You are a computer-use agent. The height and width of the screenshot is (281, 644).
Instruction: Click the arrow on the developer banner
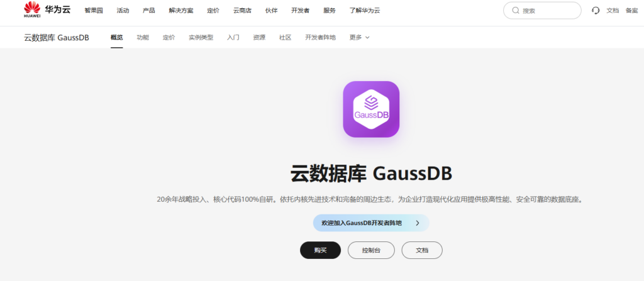pyautogui.click(x=418, y=223)
